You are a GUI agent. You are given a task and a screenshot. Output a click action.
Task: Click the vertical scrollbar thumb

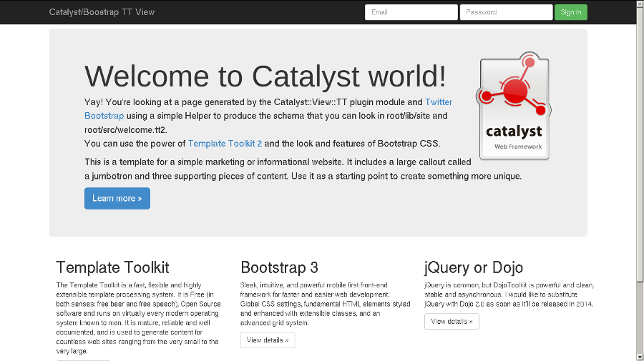640,144
